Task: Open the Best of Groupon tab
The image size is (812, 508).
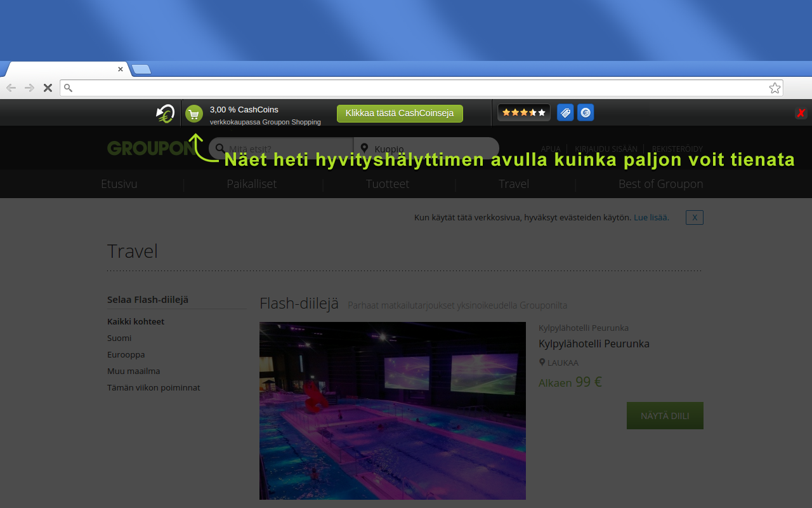Action: (661, 184)
